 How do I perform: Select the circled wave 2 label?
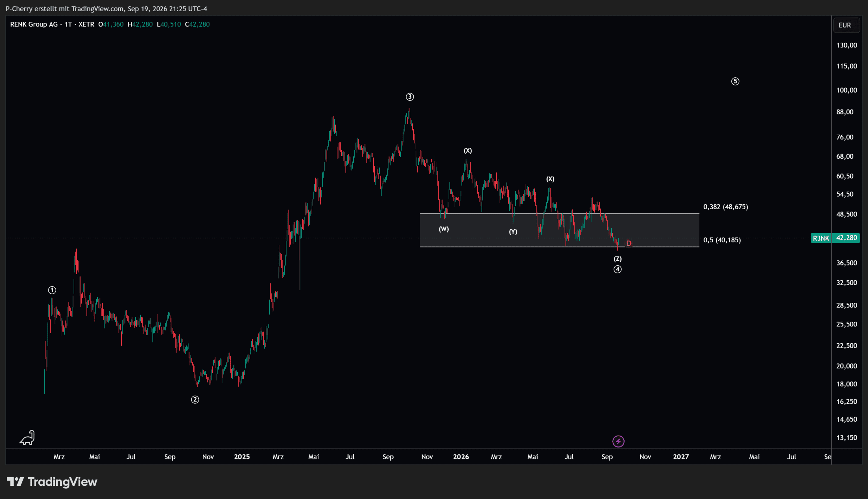[195, 400]
